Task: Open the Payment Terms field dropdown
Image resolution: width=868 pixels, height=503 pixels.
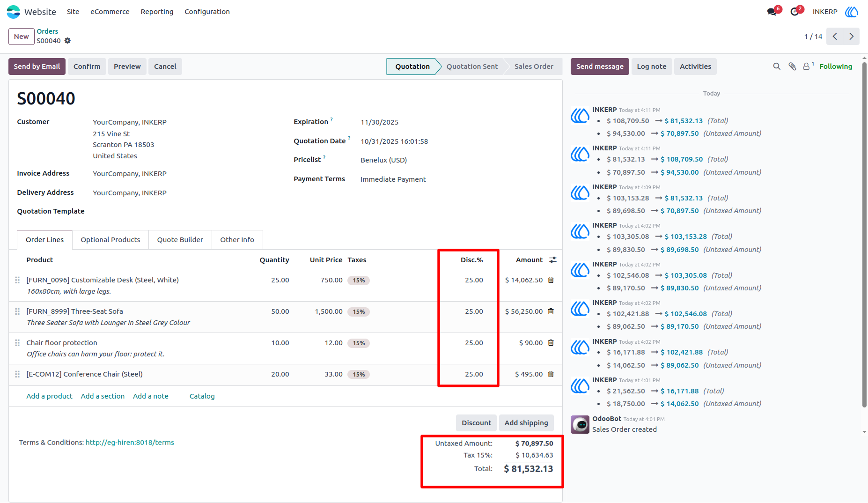Action: coord(393,179)
